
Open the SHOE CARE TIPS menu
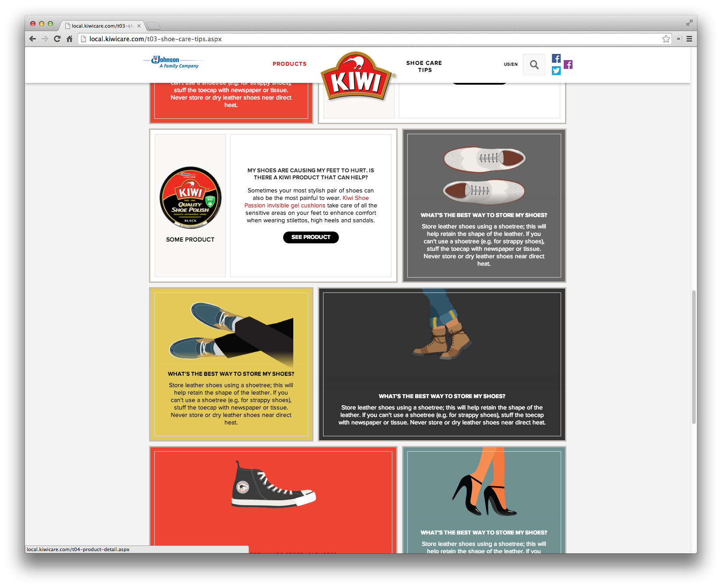tap(424, 67)
